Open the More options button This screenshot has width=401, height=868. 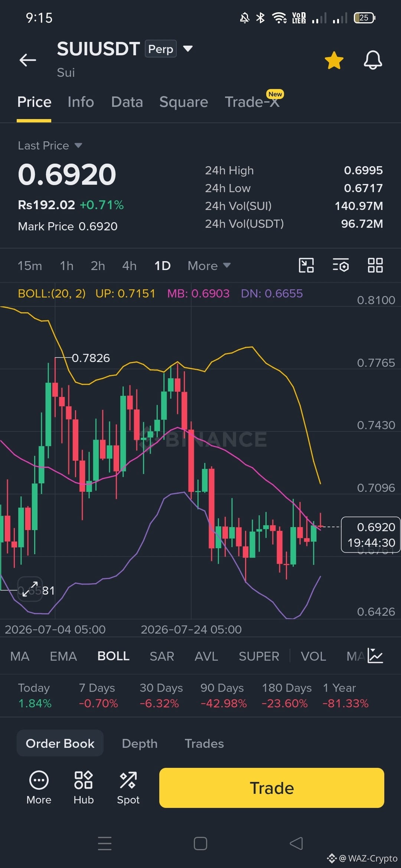(39, 787)
